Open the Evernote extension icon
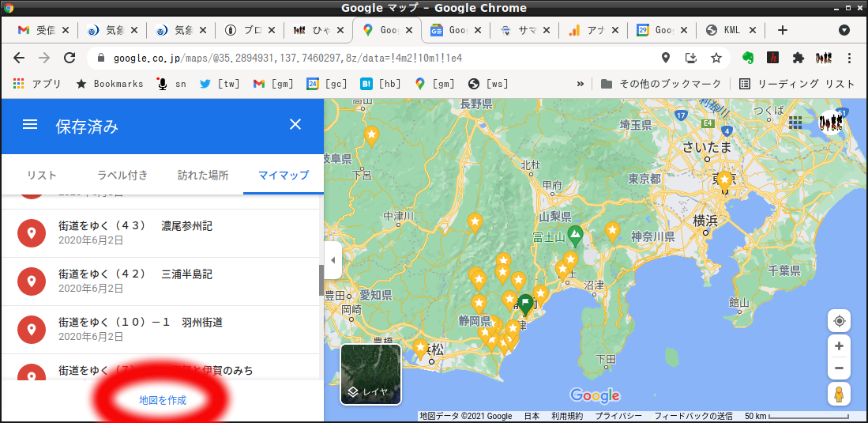Screen dimensions: 868x423 pyautogui.click(x=749, y=58)
